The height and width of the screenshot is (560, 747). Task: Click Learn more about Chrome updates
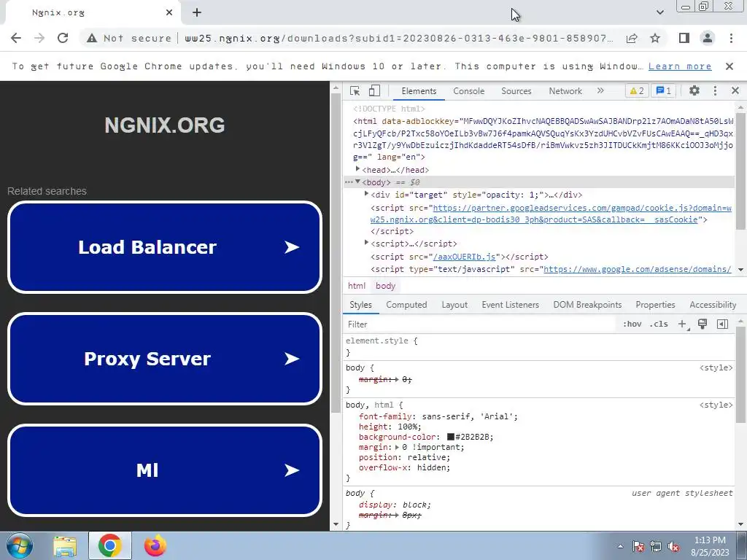coord(680,66)
